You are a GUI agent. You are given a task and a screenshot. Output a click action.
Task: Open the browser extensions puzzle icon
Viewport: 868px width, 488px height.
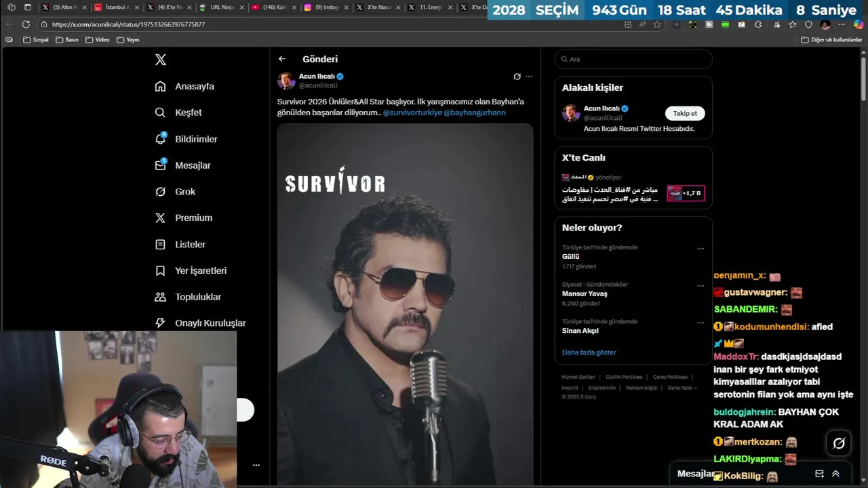[x=758, y=24]
